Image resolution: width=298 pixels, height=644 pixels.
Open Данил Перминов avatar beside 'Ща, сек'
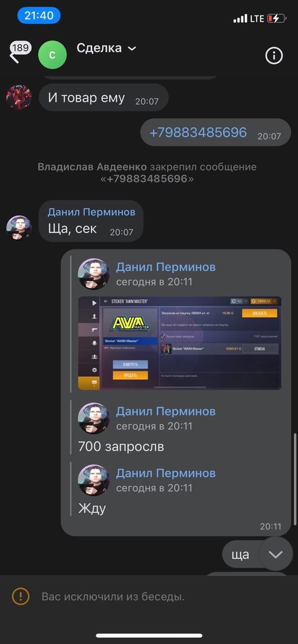click(x=19, y=228)
